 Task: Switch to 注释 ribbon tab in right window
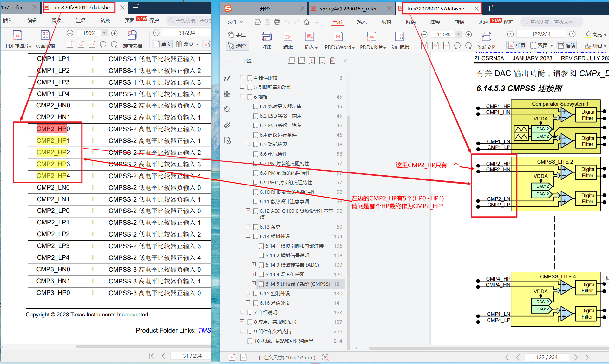pos(435,22)
